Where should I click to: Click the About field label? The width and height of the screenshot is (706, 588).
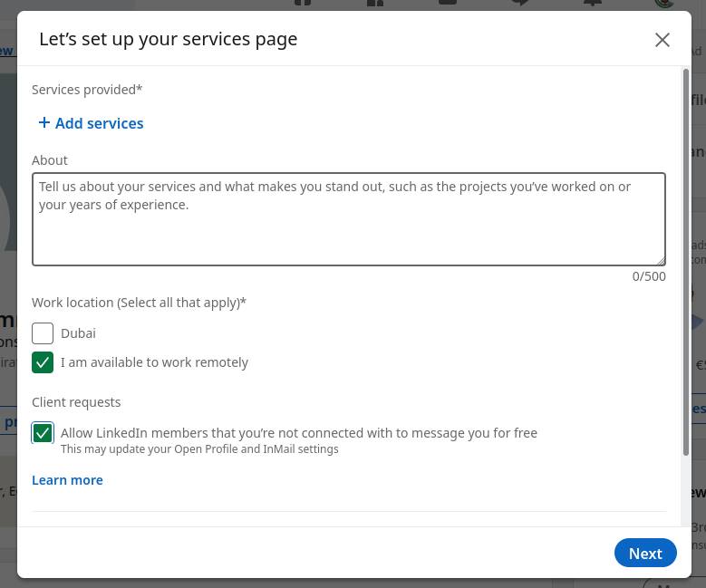(50, 160)
